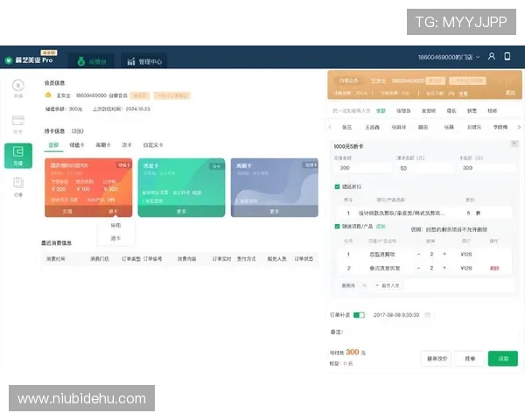Go to previous staff list with left arrow

(330, 127)
